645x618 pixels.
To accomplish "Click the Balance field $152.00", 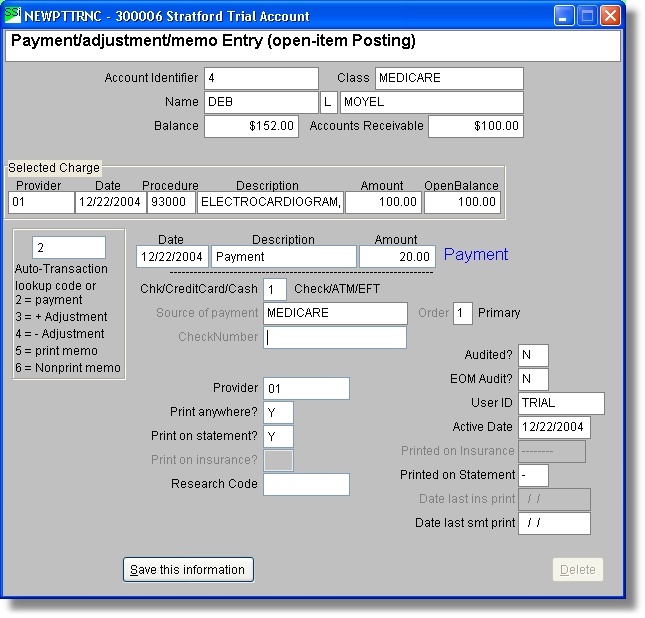I will (251, 126).
